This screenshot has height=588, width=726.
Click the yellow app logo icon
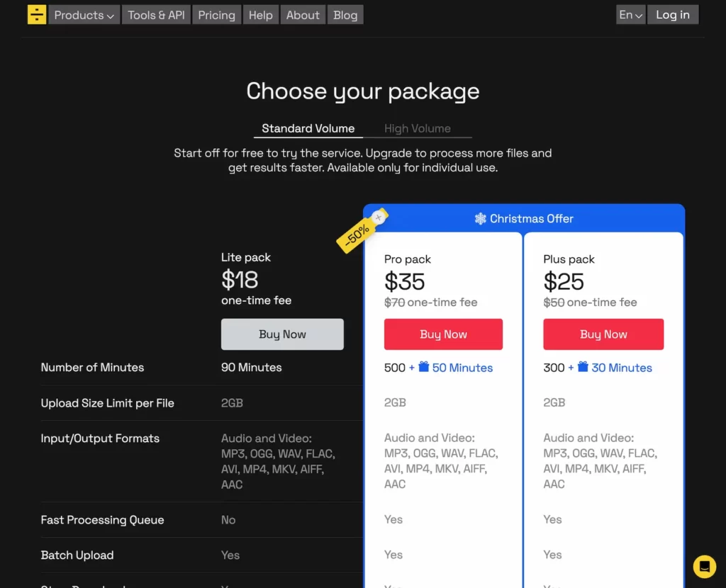[x=36, y=14]
